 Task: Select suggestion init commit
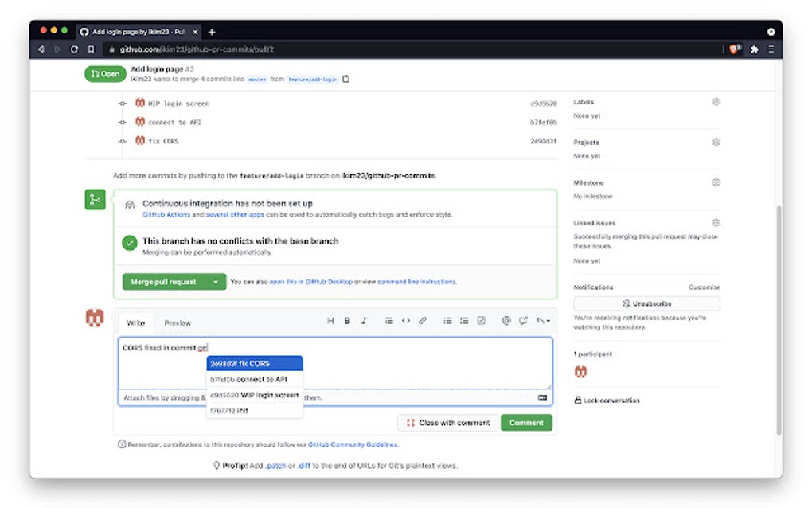254,410
